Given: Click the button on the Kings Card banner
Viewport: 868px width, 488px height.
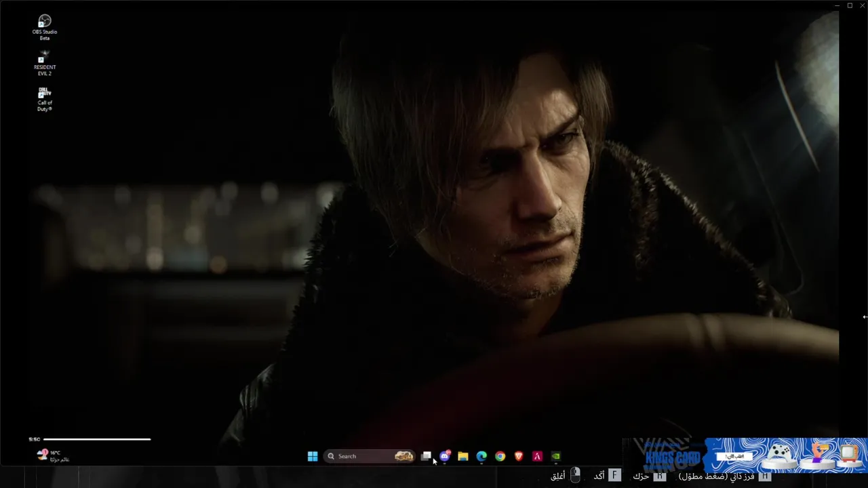Looking at the screenshot, I should pos(736,456).
